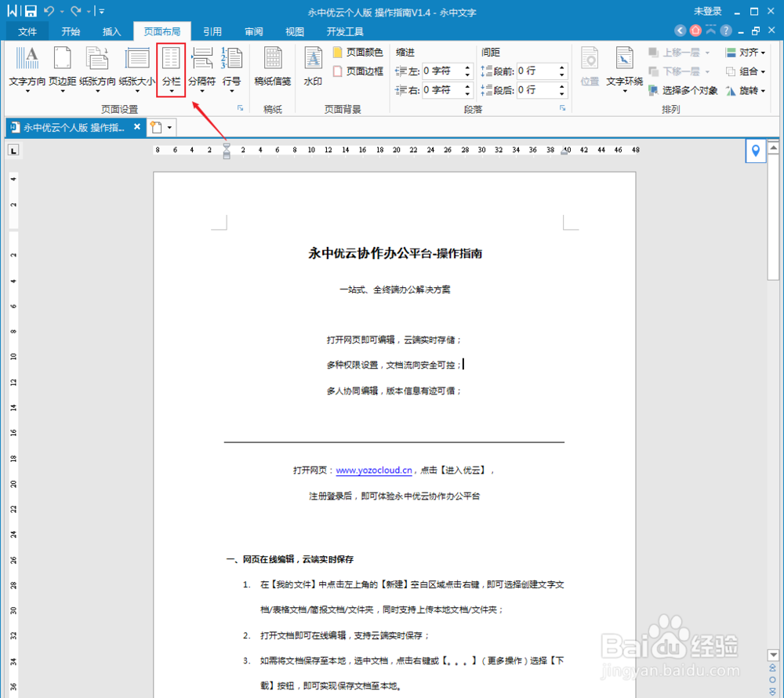Click the right indent (右) input field
Viewport: 784px width, 698px height.
pos(442,90)
